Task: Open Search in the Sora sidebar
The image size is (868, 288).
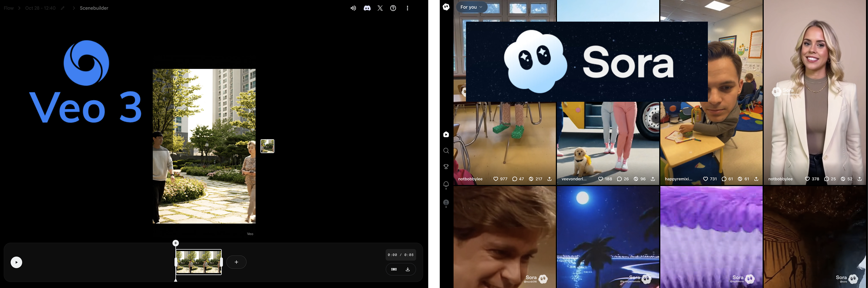Action: coord(446,151)
